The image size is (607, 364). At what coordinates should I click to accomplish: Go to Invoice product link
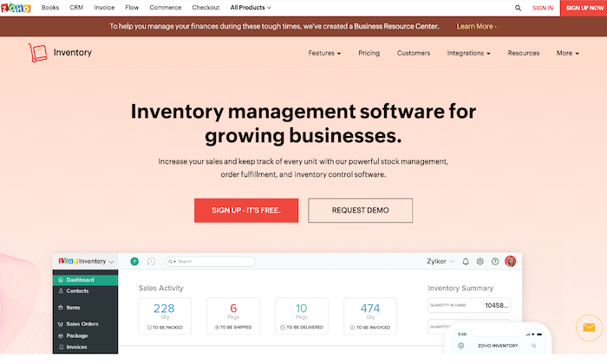point(104,7)
